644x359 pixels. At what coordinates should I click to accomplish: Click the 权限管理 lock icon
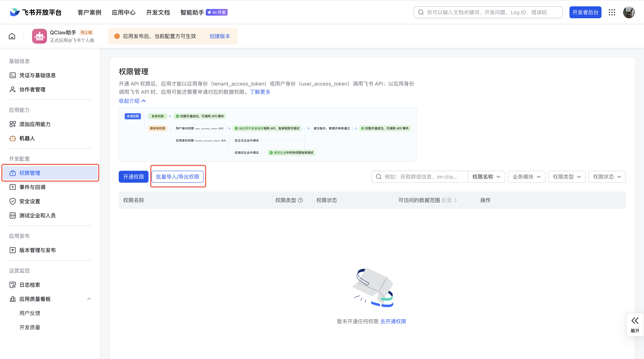pyautogui.click(x=12, y=173)
